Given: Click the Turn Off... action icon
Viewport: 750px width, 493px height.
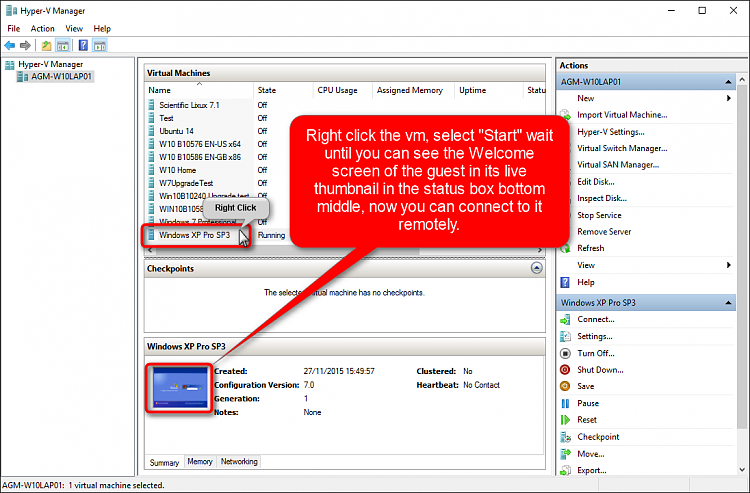Looking at the screenshot, I should (565, 353).
